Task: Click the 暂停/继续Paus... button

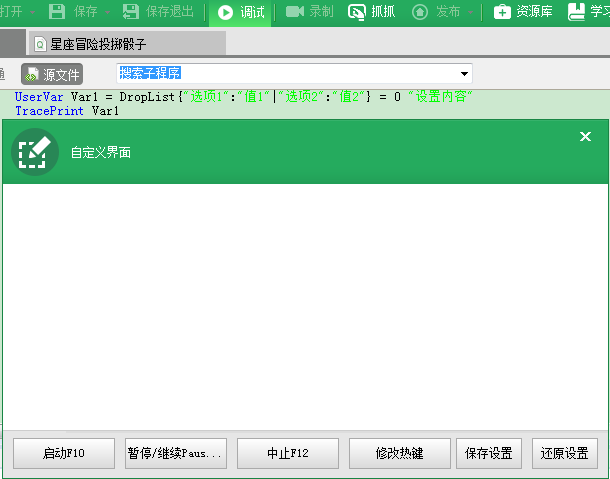Action: [x=176, y=453]
